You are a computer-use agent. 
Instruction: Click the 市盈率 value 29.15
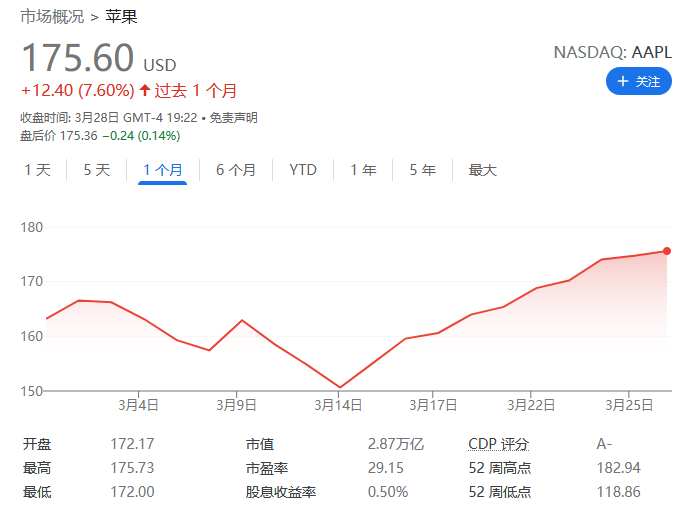point(385,468)
